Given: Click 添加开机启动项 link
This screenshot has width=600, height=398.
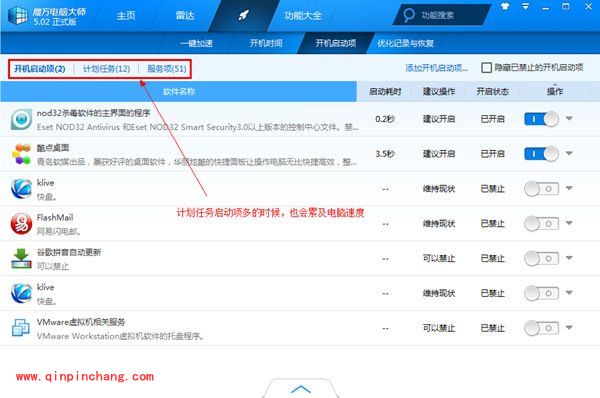Looking at the screenshot, I should tap(437, 68).
